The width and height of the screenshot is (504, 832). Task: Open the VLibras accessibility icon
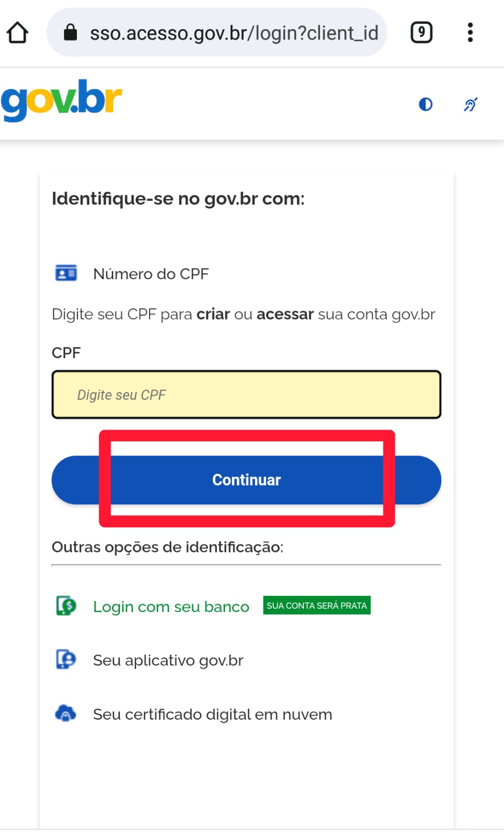point(470,104)
